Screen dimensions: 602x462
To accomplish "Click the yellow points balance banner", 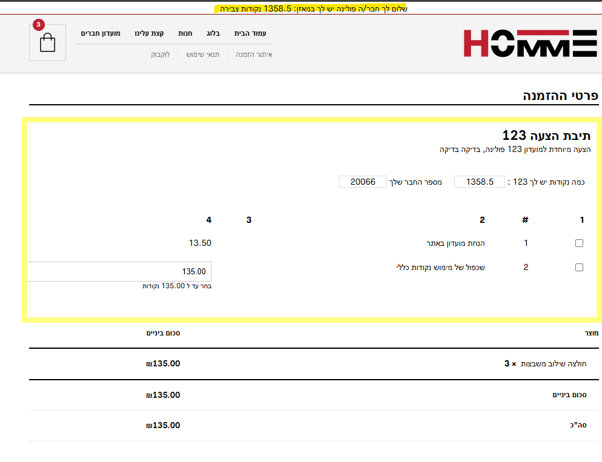I will [x=310, y=8].
